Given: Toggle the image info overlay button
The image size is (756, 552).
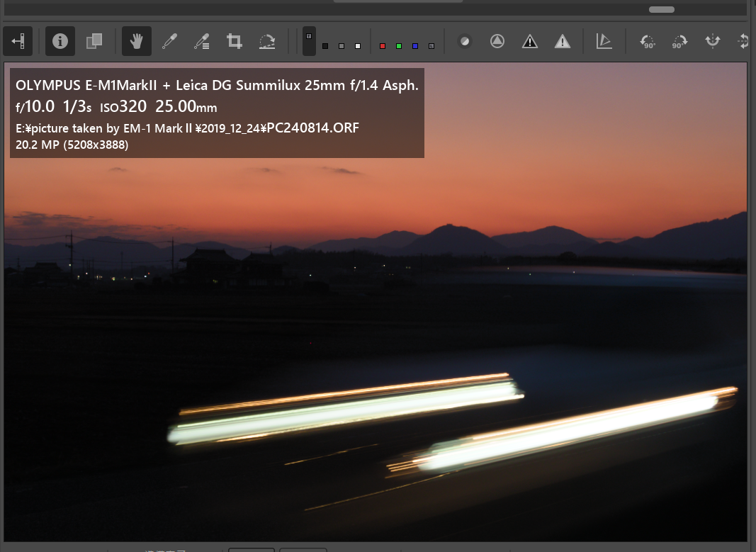Looking at the screenshot, I should click(60, 41).
